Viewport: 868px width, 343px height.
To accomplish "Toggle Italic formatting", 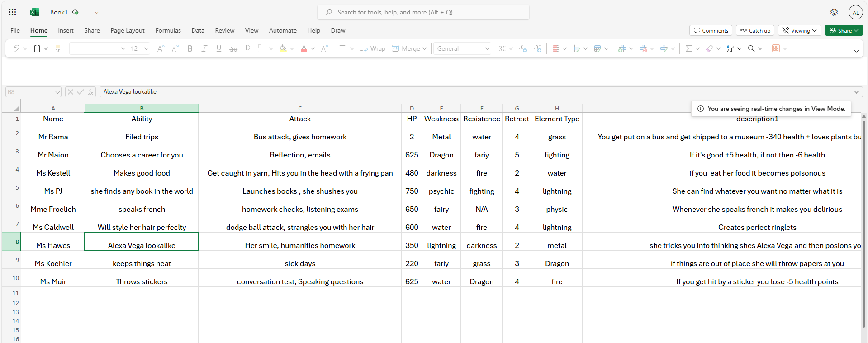I will 204,48.
